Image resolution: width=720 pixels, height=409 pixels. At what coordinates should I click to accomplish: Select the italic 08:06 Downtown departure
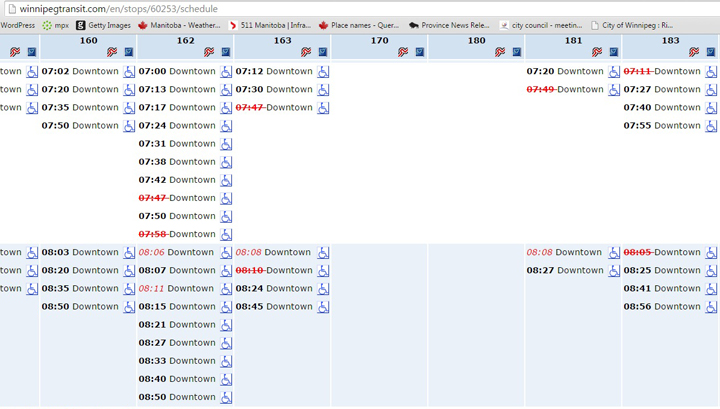[x=176, y=252]
